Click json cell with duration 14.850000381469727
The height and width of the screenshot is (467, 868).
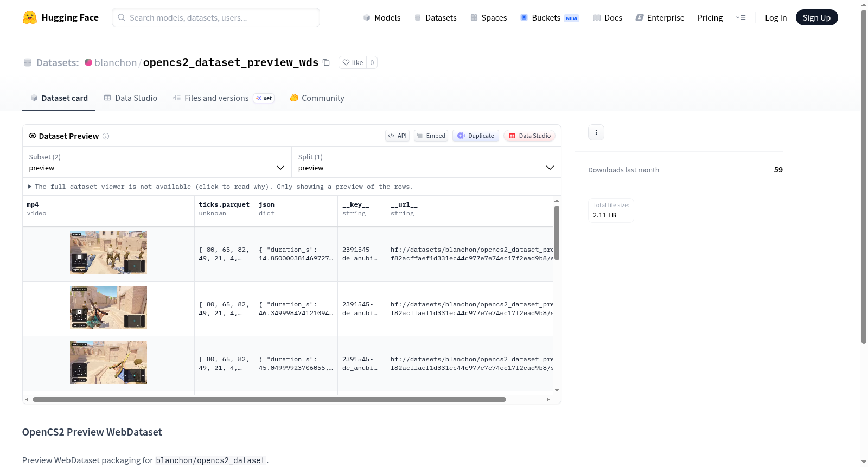click(x=296, y=254)
